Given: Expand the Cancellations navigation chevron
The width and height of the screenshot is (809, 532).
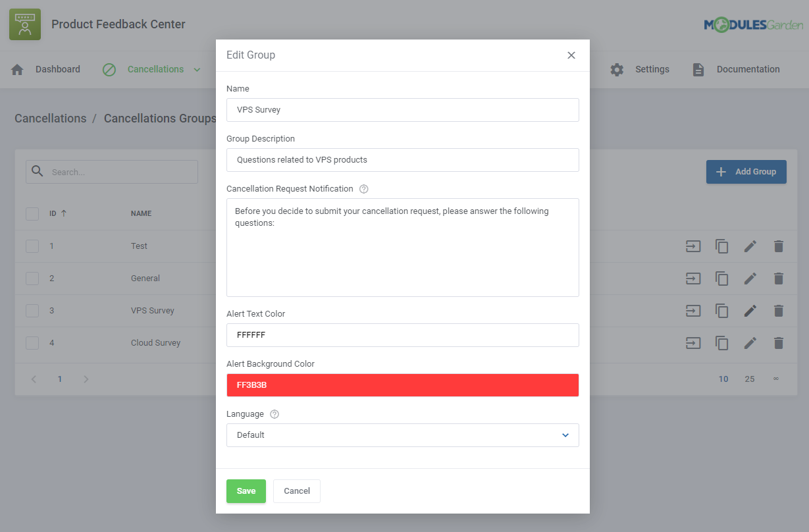Looking at the screenshot, I should coord(196,69).
